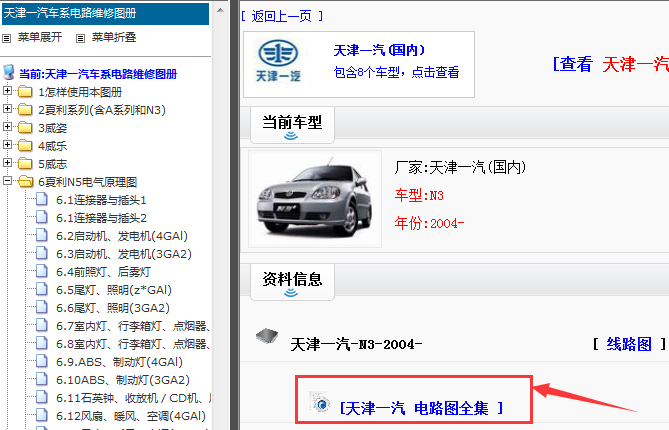Open 天津一汽 电路图全集 link
The width and height of the screenshot is (669, 430).
pos(421,408)
